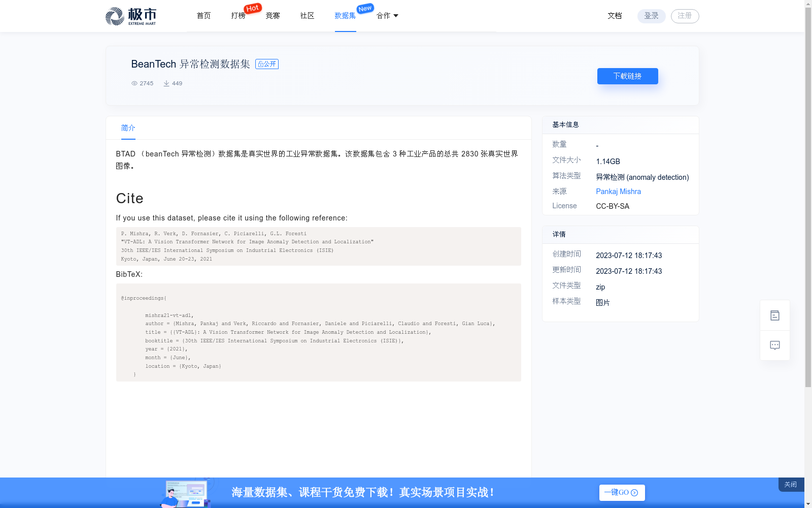Click the Extreme Mart logo
The height and width of the screenshot is (508, 812).
click(x=130, y=16)
